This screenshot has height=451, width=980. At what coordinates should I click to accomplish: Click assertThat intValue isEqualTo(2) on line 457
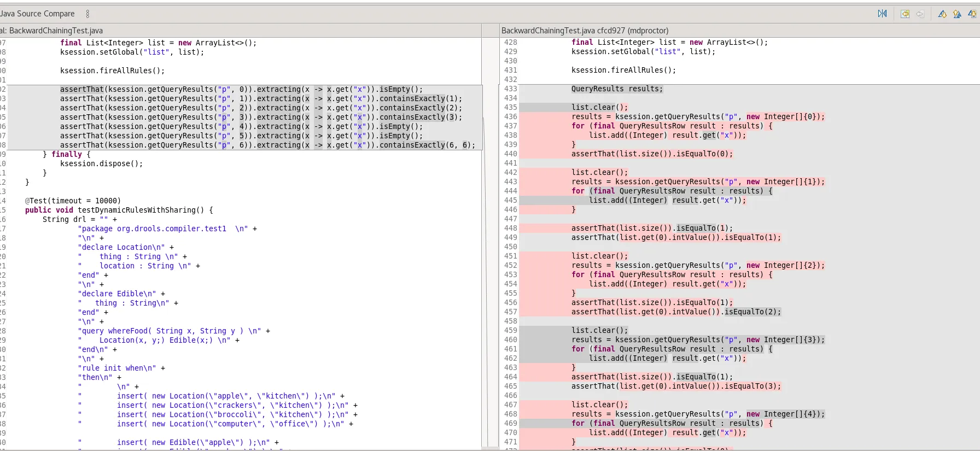click(x=676, y=312)
